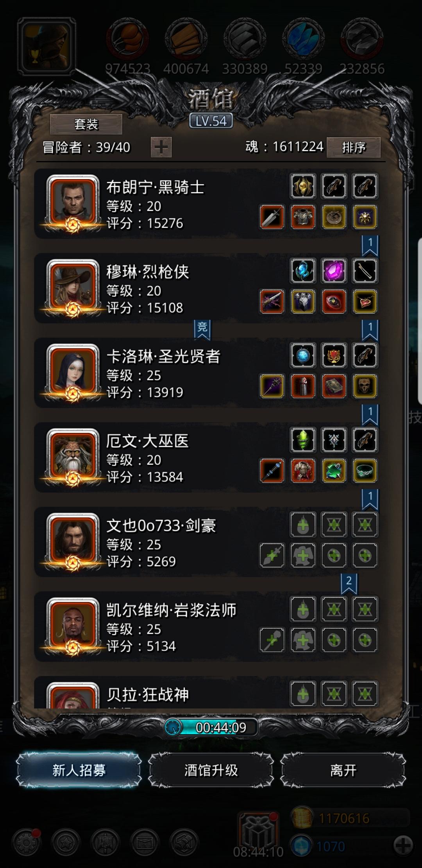Screen dimensions: 422x868
Task: Click the 离开 leave button
Action: point(343,771)
